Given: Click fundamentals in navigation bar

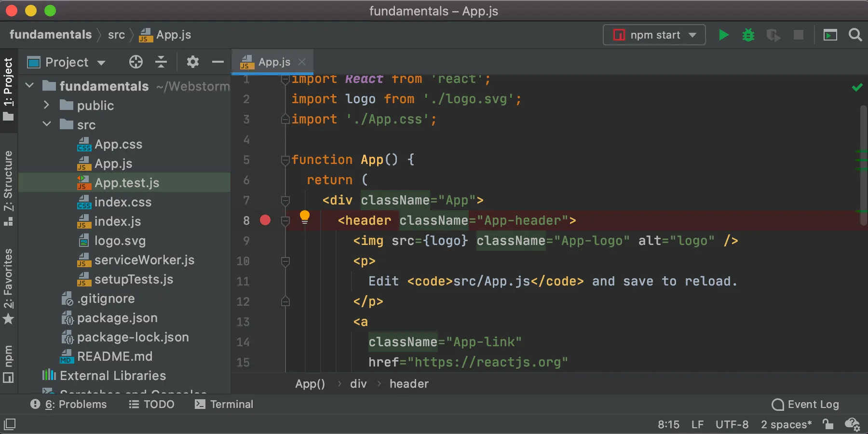Looking at the screenshot, I should coord(51,35).
